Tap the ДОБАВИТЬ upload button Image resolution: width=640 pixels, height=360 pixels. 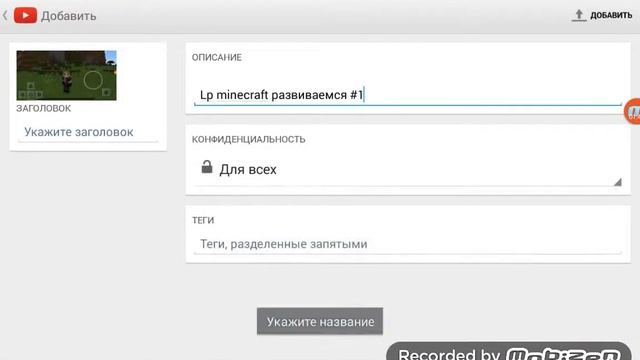(x=602, y=16)
